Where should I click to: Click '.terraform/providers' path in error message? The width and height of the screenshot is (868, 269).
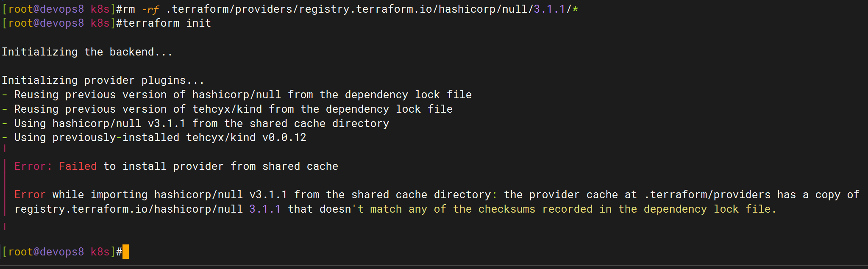coord(707,194)
